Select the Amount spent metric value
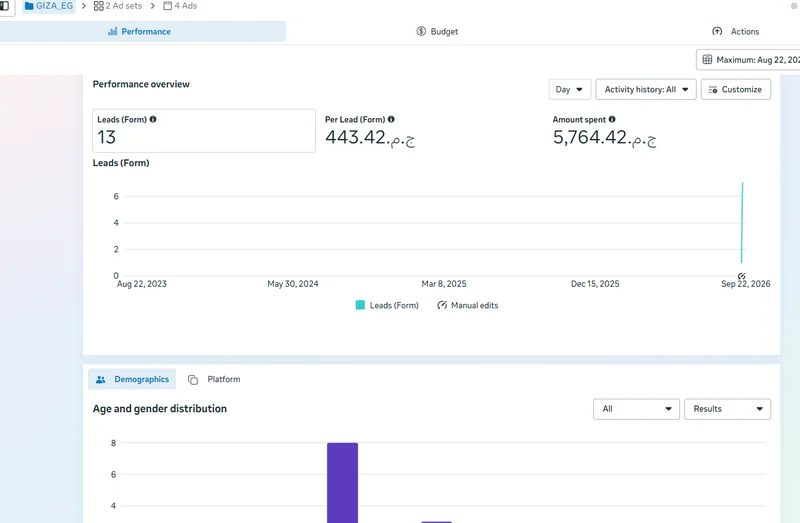 click(x=604, y=137)
